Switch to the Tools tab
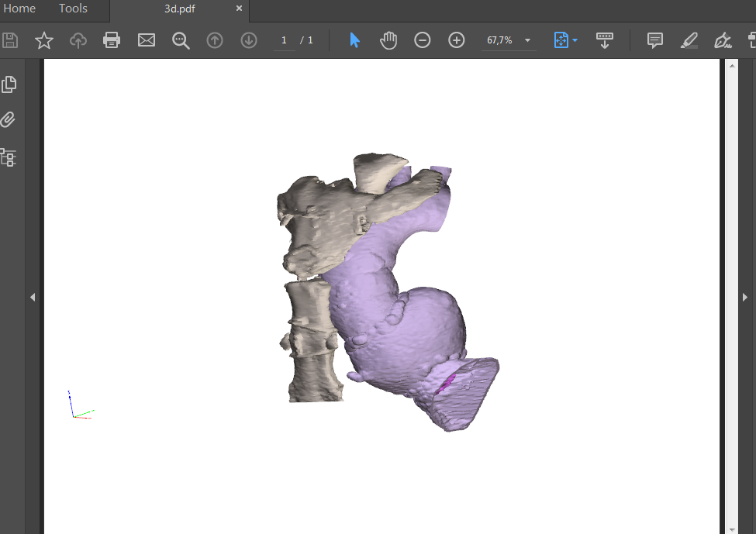The height and width of the screenshot is (534, 756). [74, 9]
